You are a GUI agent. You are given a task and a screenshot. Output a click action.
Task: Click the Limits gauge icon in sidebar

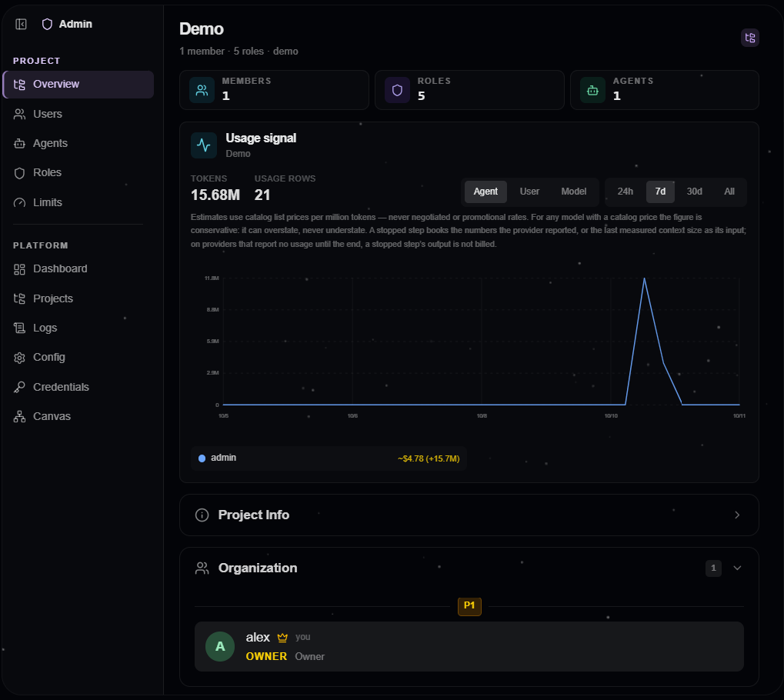click(x=19, y=202)
